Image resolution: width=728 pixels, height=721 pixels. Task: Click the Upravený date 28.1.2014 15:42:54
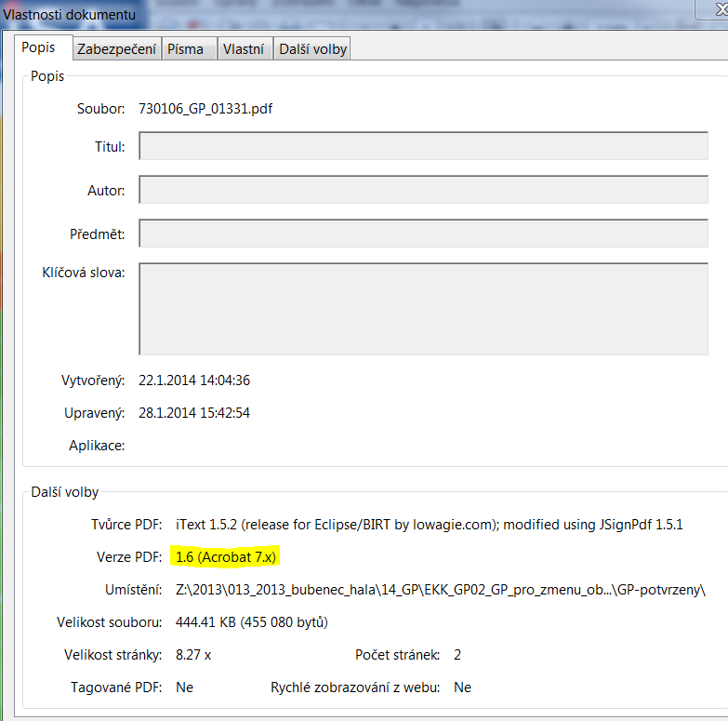point(194,412)
